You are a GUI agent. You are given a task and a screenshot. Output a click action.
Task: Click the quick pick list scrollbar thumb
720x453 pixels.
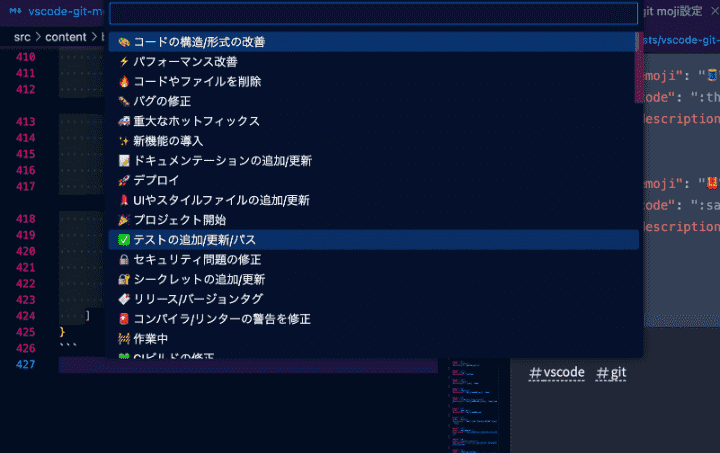(x=639, y=67)
